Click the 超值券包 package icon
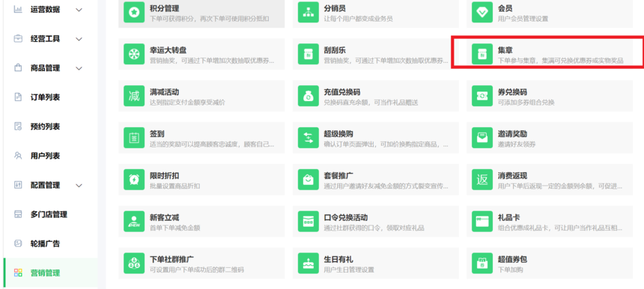644x289 pixels. click(x=482, y=264)
